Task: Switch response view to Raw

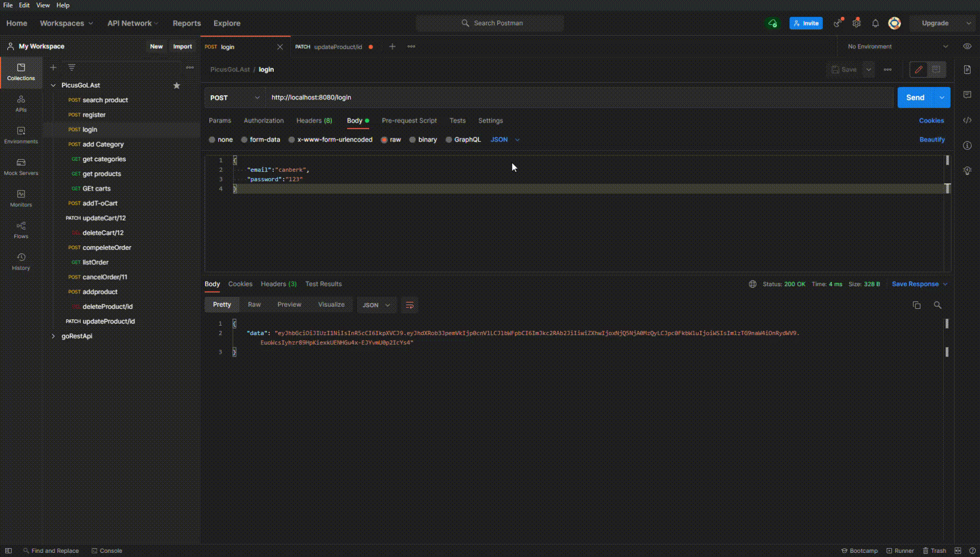Action: click(254, 305)
